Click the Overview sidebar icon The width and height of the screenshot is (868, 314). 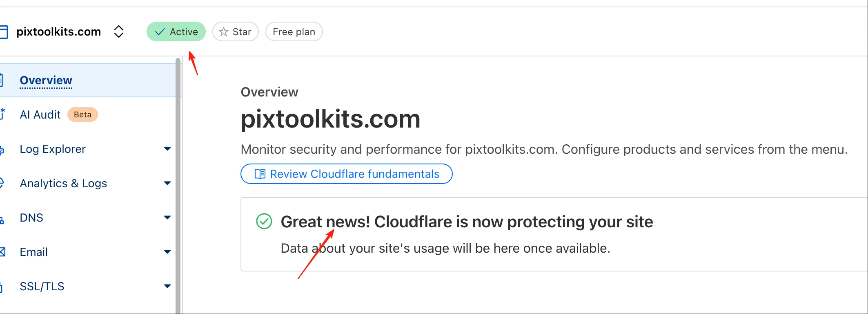pos(1,80)
